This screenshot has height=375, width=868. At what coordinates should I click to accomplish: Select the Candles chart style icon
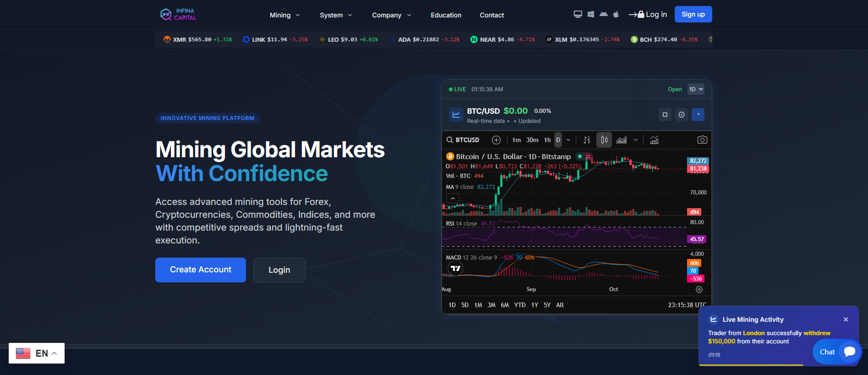click(x=604, y=140)
